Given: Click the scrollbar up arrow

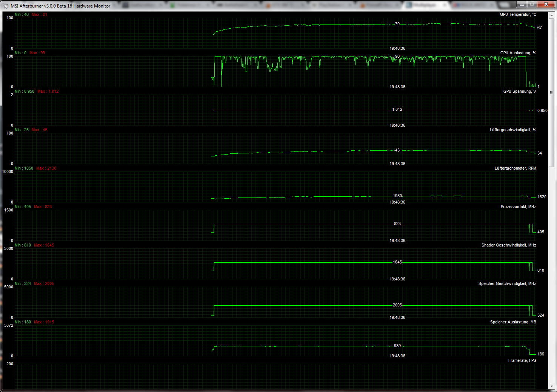Looking at the screenshot, I should pyautogui.click(x=551, y=15).
